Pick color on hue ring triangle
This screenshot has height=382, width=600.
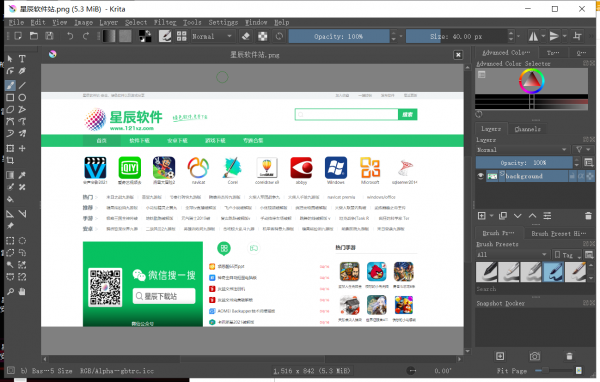pos(532,81)
